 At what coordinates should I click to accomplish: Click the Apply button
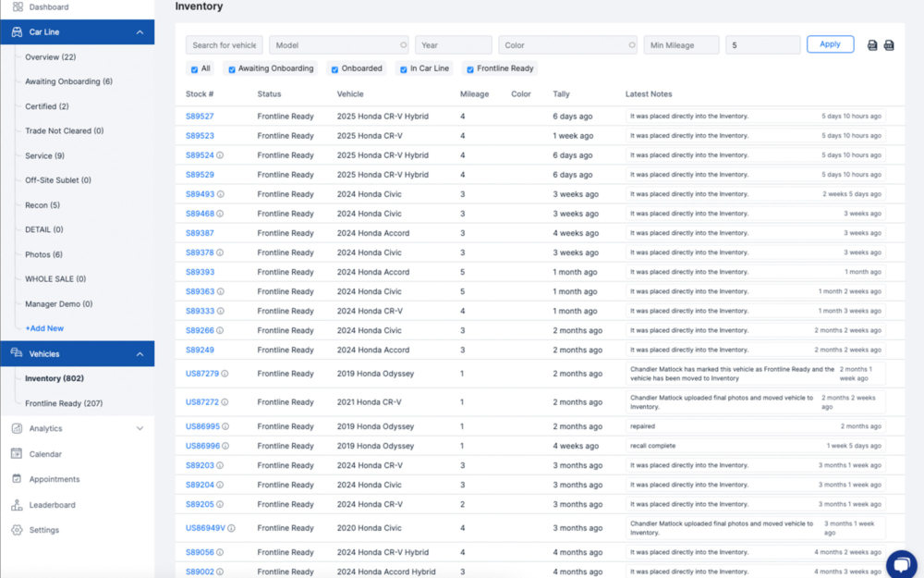[x=831, y=43]
